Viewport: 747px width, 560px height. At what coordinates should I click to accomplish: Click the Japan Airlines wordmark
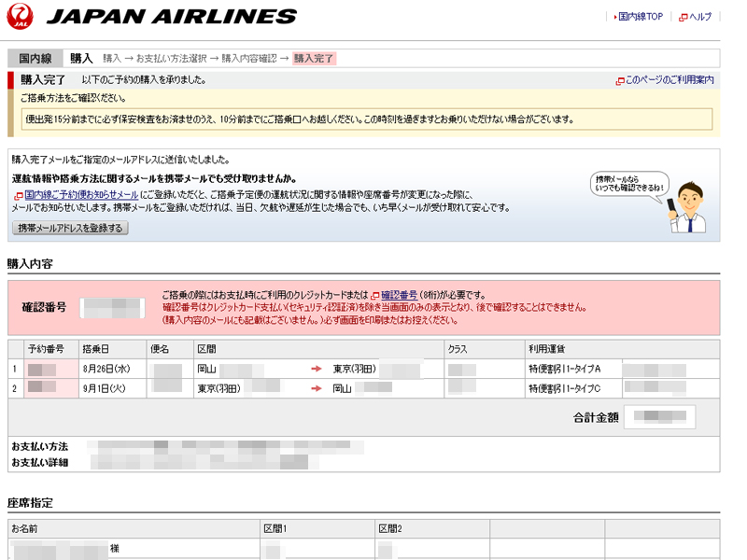pyautogui.click(x=172, y=16)
